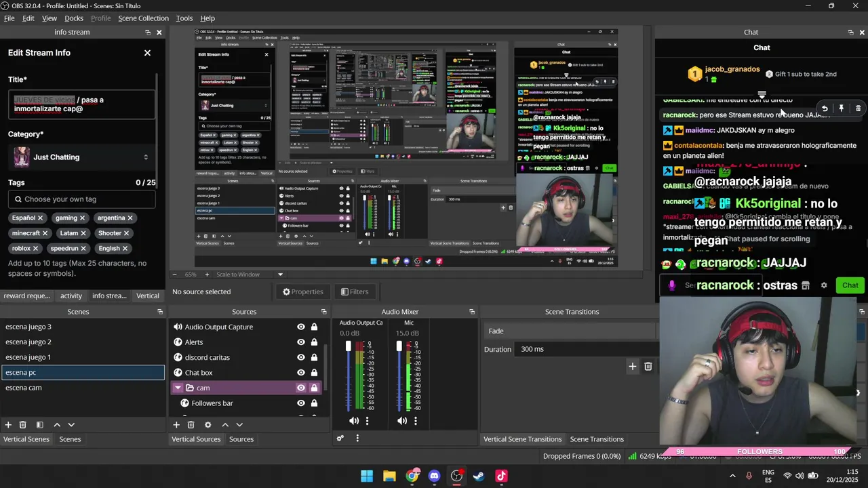This screenshot has width=868, height=488.
Task: Open source properties gear in Sources toolbar
Action: pyautogui.click(x=208, y=424)
